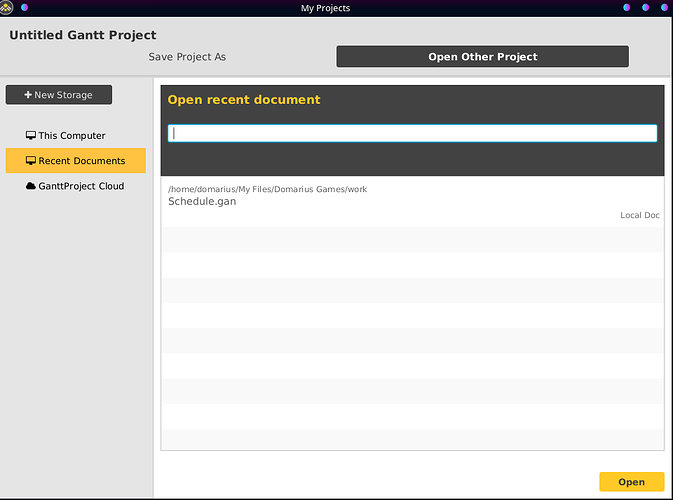Image resolution: width=673 pixels, height=500 pixels.
Task: Switch to Open Other Project tab
Action: (x=482, y=57)
